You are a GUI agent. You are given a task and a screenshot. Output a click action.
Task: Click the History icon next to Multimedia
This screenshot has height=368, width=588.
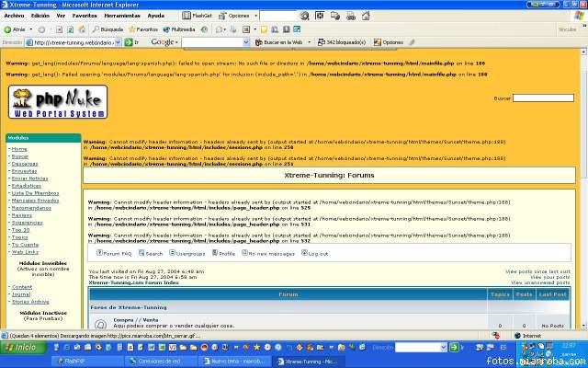pyautogui.click(x=204, y=29)
